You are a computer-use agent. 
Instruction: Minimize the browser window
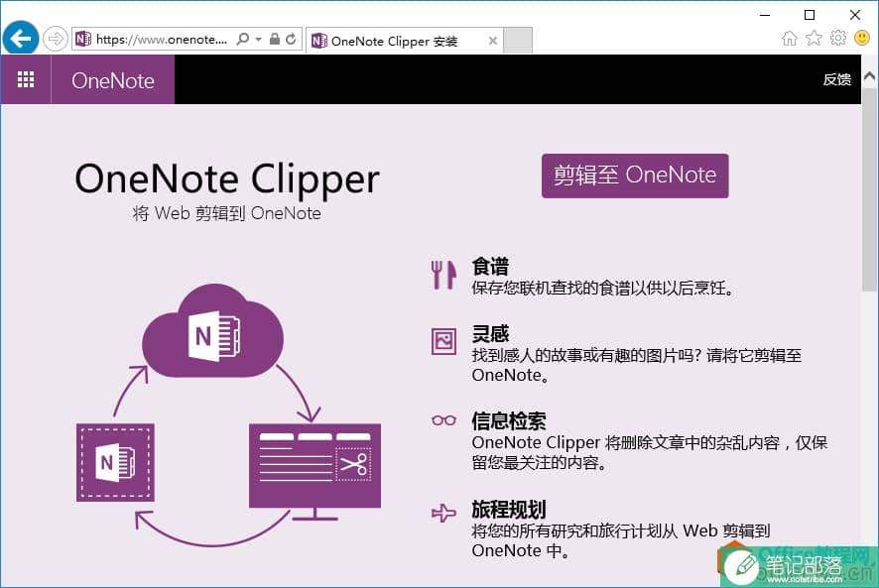point(765,15)
